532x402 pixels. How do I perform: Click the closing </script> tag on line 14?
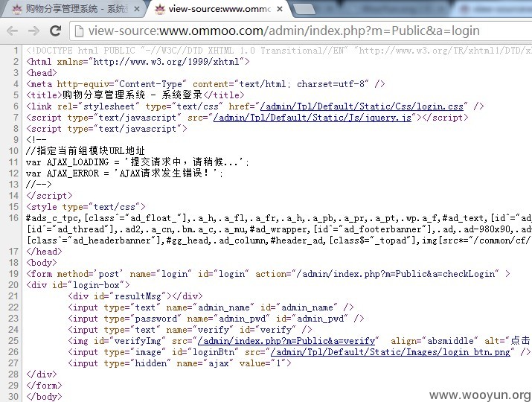[x=49, y=196]
